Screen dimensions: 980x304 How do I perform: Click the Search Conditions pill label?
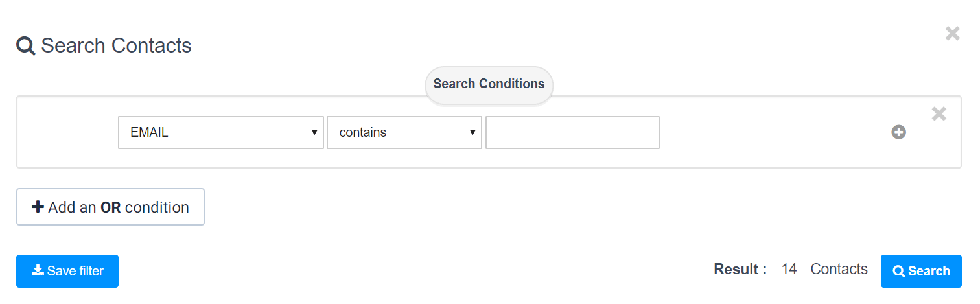tap(489, 84)
